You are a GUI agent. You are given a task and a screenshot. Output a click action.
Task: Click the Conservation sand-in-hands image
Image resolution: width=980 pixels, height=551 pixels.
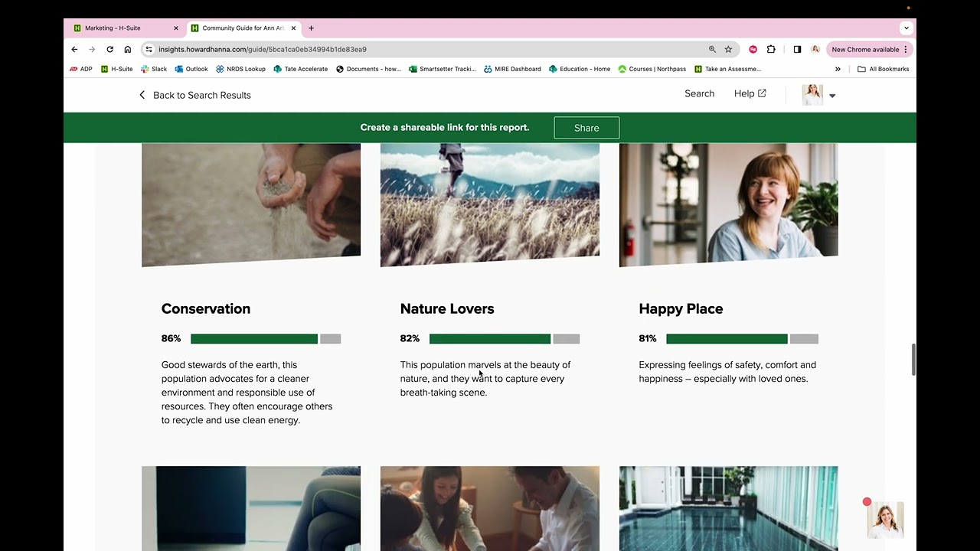pyautogui.click(x=251, y=204)
